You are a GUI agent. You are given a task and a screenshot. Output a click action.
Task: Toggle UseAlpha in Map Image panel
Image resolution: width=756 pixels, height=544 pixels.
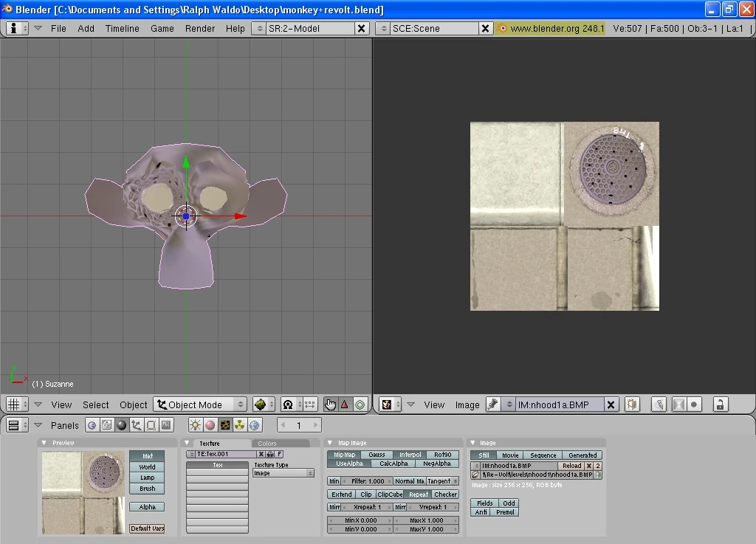pos(349,464)
